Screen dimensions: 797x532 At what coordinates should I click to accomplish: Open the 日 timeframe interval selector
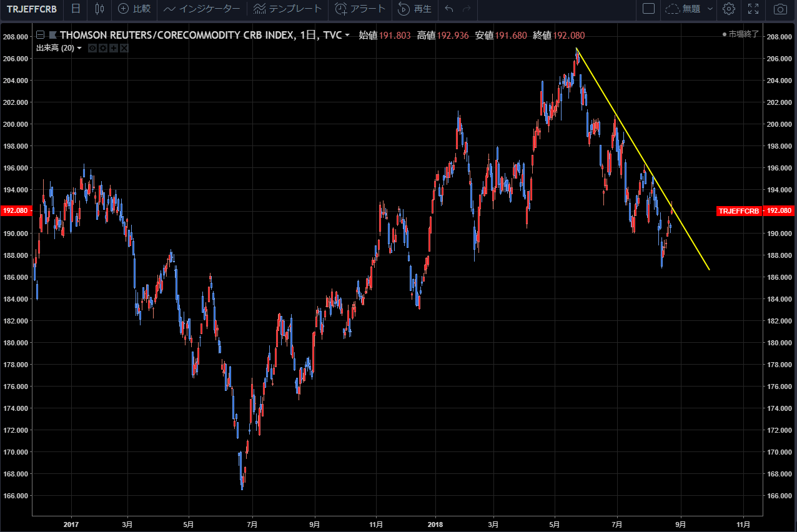click(x=76, y=9)
